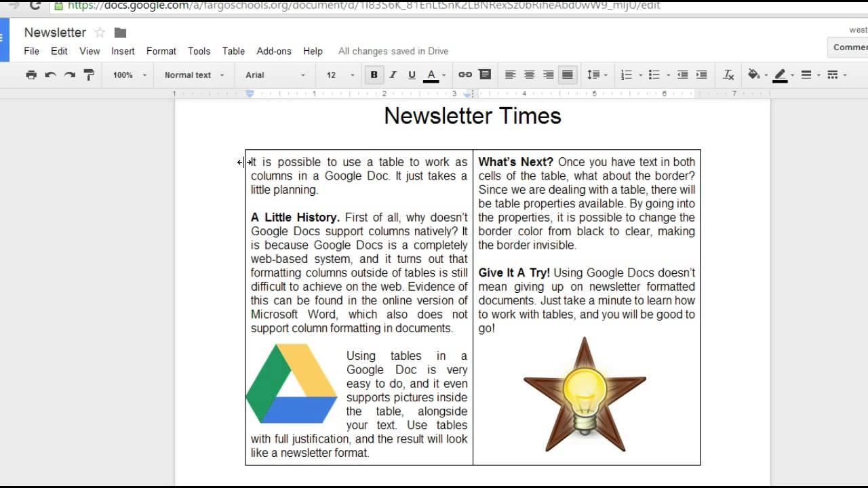Open the File menu
Viewport: 868px width, 488px height.
[x=31, y=51]
